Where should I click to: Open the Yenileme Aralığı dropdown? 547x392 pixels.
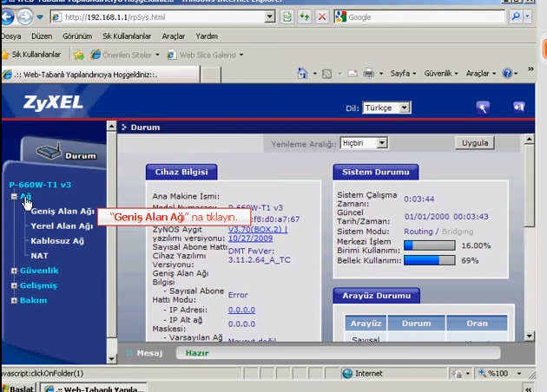pos(363,143)
